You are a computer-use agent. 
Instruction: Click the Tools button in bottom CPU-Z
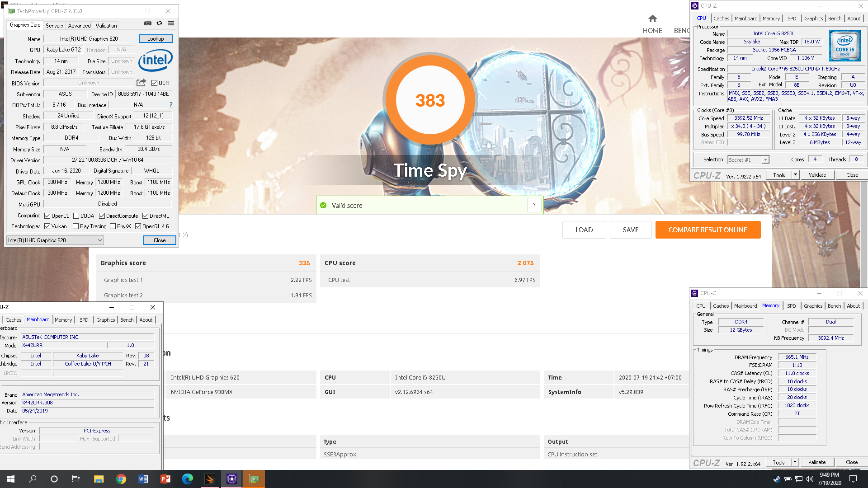pyautogui.click(x=778, y=462)
